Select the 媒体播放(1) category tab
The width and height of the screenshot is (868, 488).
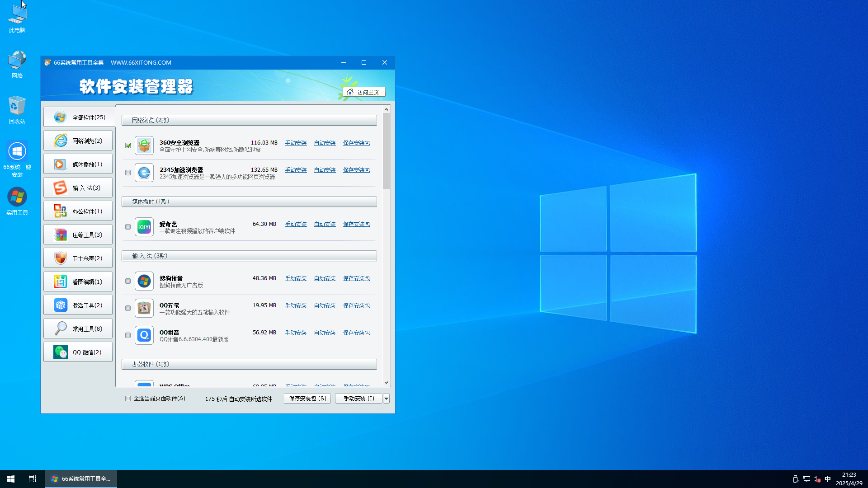pos(78,164)
